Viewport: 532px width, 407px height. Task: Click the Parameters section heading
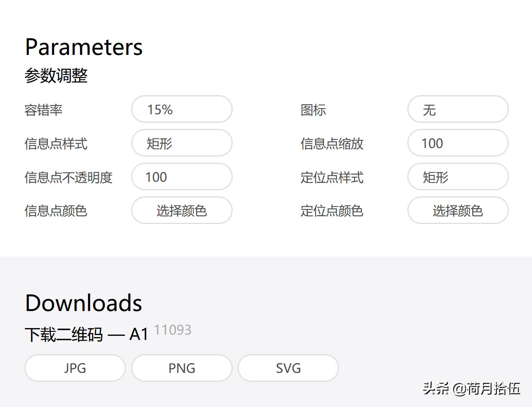tap(84, 47)
